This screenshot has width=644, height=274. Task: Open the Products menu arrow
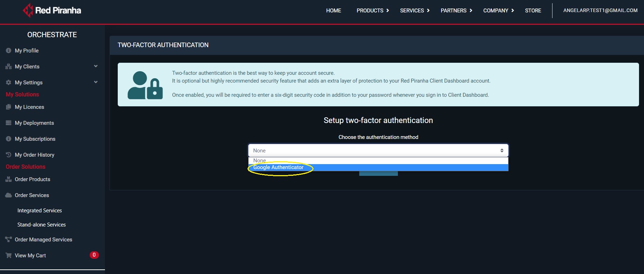pos(388,11)
